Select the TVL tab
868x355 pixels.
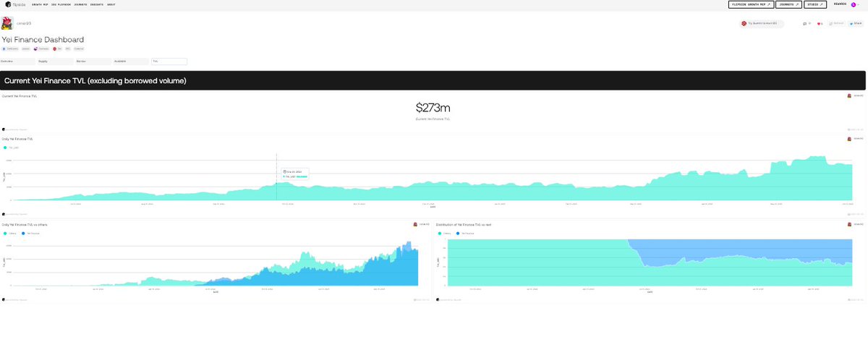click(169, 61)
